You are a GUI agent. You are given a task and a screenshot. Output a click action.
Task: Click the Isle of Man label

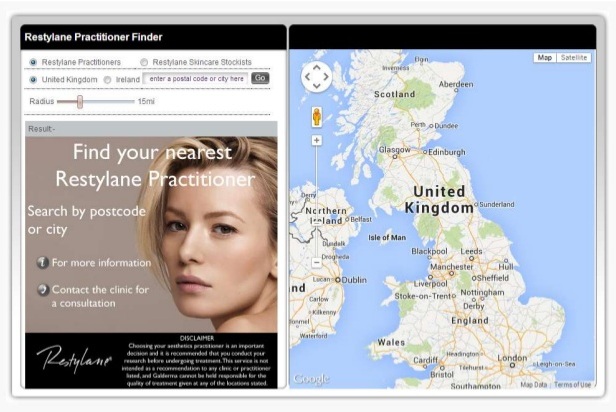pos(387,237)
